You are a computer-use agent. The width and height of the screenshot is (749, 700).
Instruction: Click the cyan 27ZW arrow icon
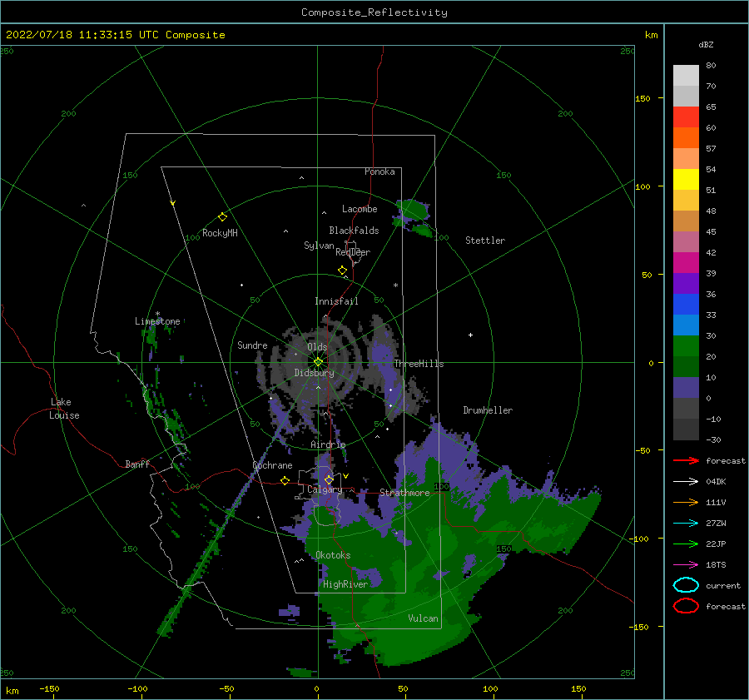tap(686, 524)
